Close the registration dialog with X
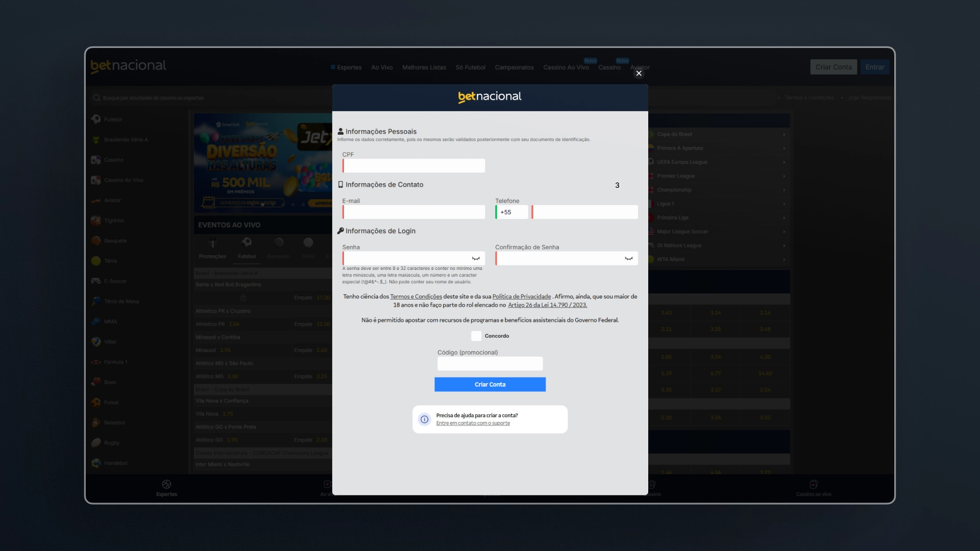Image resolution: width=980 pixels, height=551 pixels. pos(639,73)
